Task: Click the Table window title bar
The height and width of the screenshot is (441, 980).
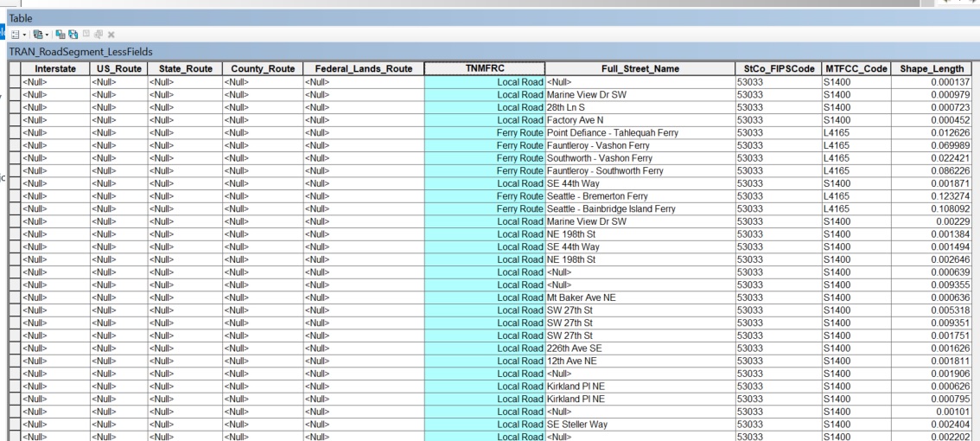Action: click(x=493, y=18)
